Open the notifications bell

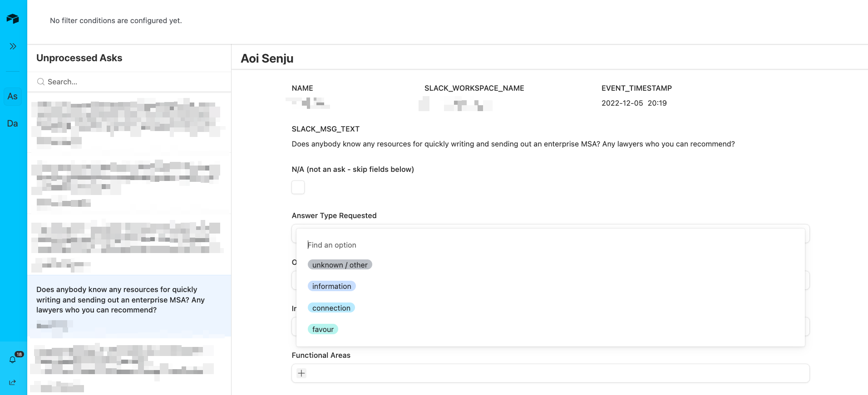coord(13,360)
